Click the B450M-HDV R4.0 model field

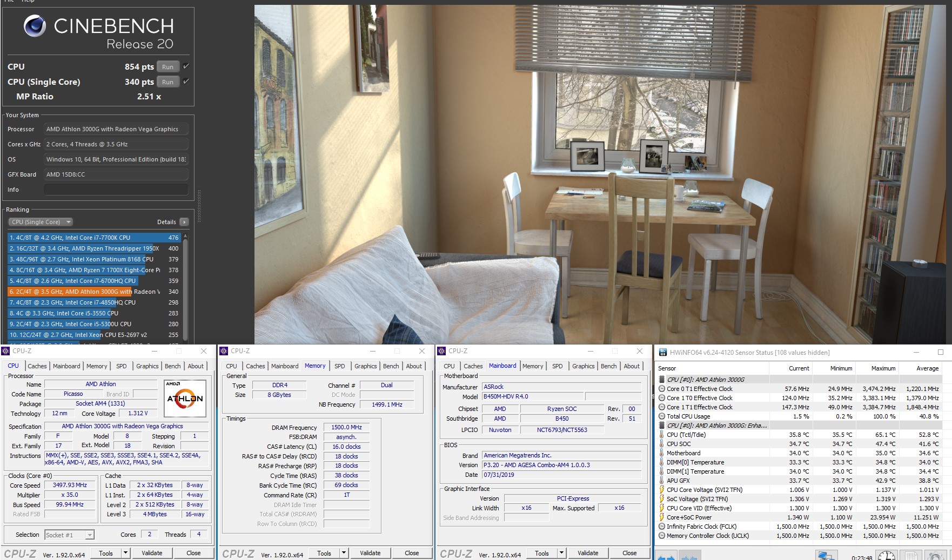[x=532, y=396]
